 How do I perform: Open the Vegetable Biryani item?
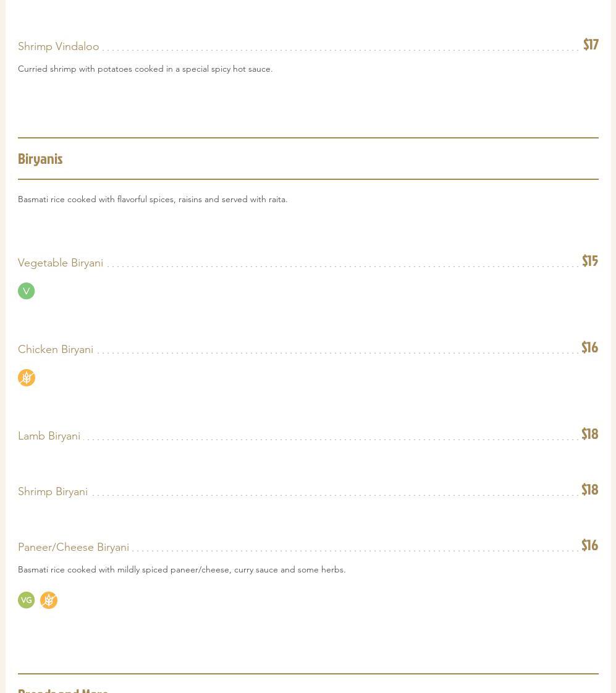(x=61, y=263)
